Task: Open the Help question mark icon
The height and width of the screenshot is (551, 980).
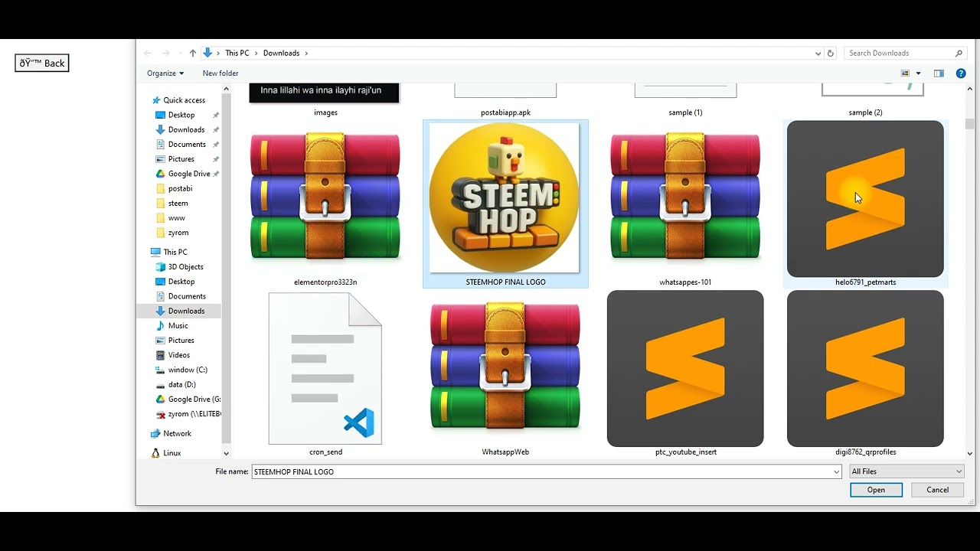Action: (961, 73)
